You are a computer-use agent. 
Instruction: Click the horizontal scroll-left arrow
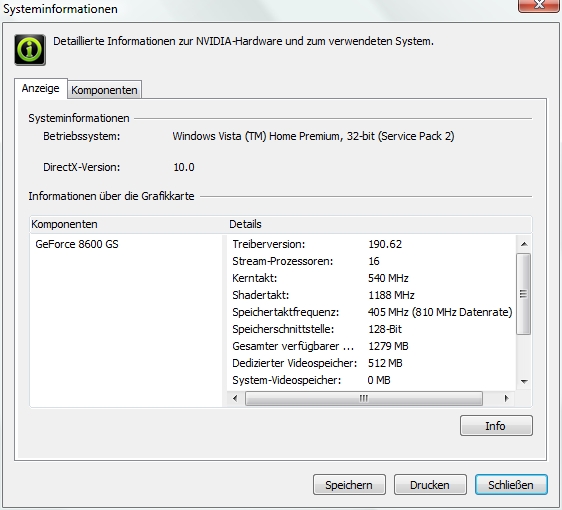[235, 398]
